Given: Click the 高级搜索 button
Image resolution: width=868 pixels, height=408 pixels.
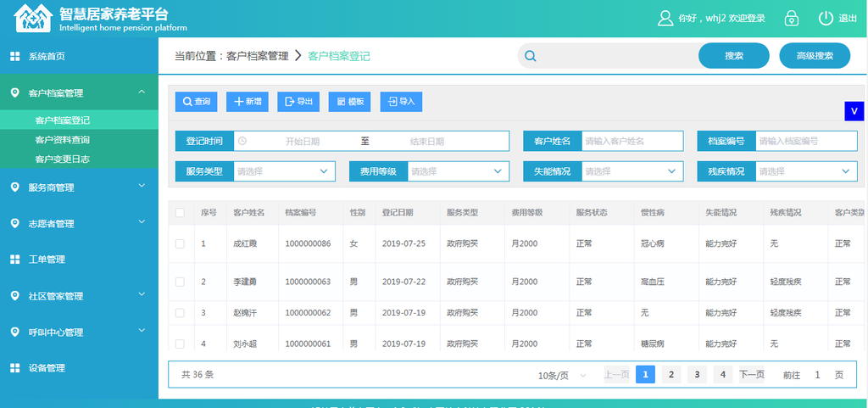Looking at the screenshot, I should 814,57.
